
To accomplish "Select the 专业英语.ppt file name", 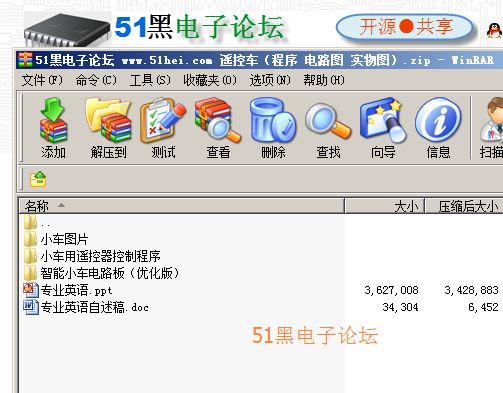I will click(76, 290).
